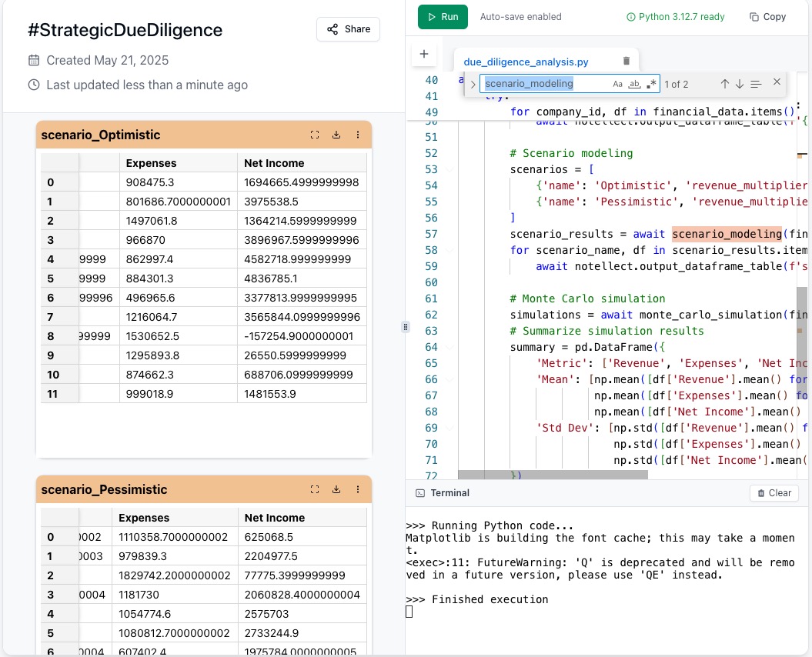Viewport: 812px width, 657px height.
Task: Expand scenario_Optimistic table to fullscreen
Action: pos(314,135)
